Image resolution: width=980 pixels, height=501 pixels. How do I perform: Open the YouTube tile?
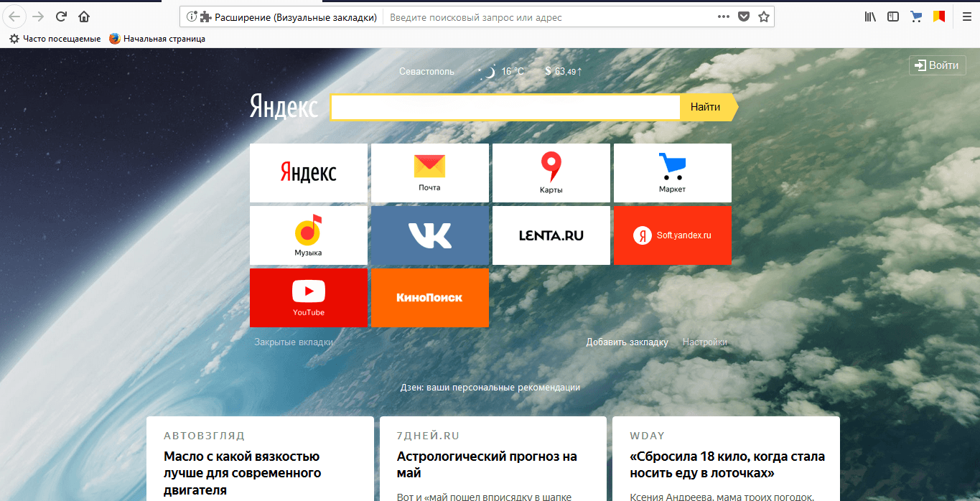309,298
